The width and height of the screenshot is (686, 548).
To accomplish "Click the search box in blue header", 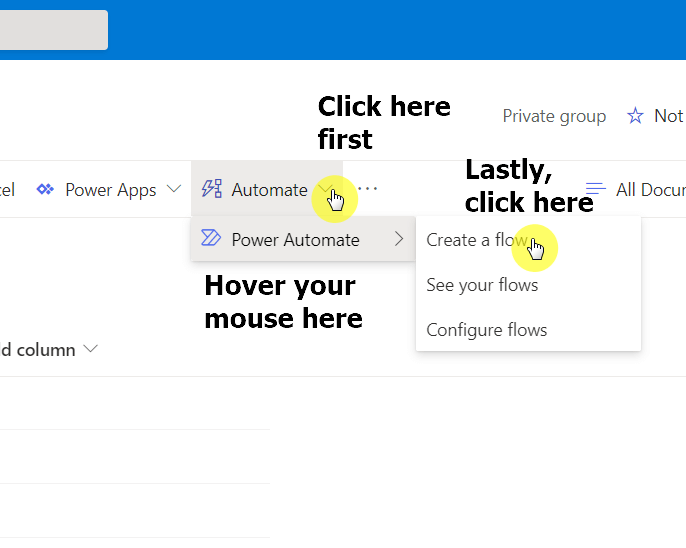I will (53, 30).
